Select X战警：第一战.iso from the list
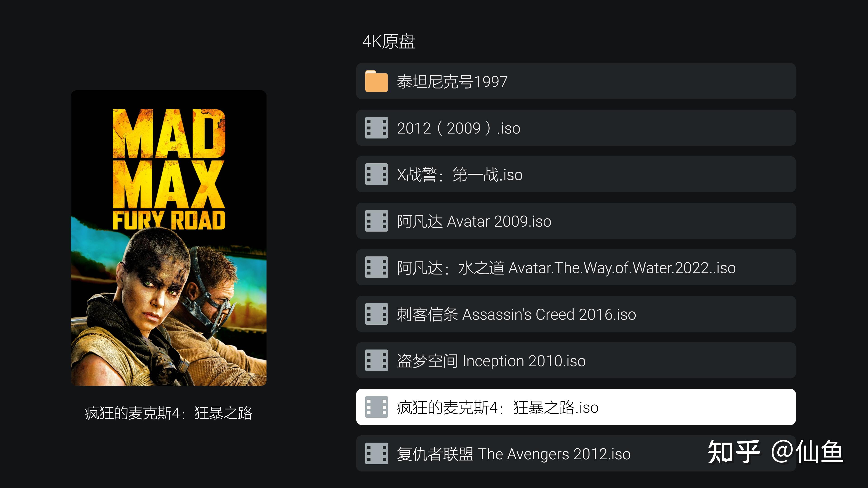This screenshot has width=868, height=488. coord(576,174)
